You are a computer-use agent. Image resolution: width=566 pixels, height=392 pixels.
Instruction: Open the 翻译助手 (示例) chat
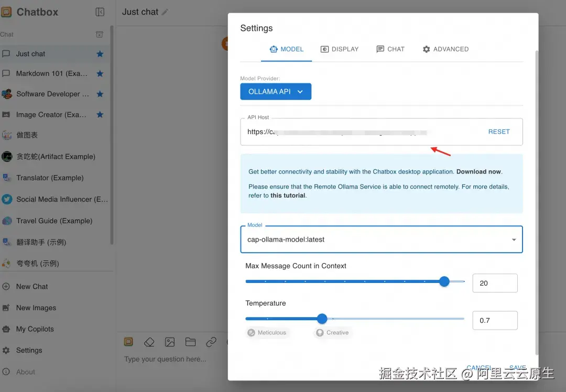click(55, 242)
